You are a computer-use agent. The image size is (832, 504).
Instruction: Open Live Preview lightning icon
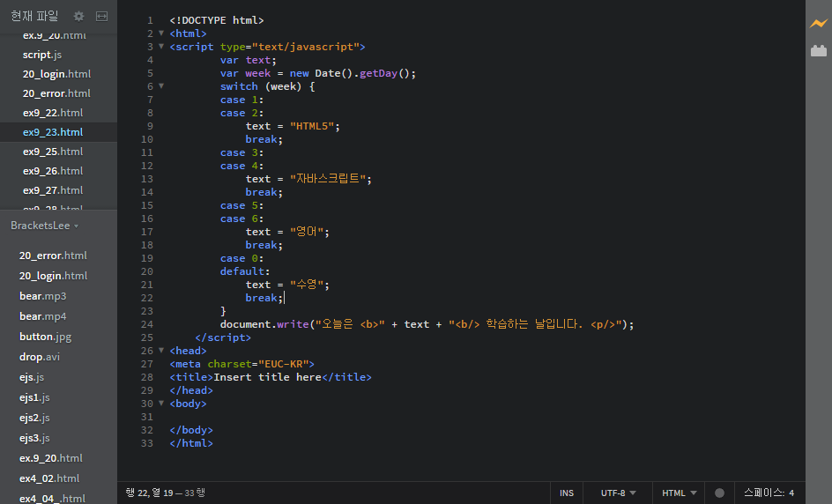(x=819, y=23)
